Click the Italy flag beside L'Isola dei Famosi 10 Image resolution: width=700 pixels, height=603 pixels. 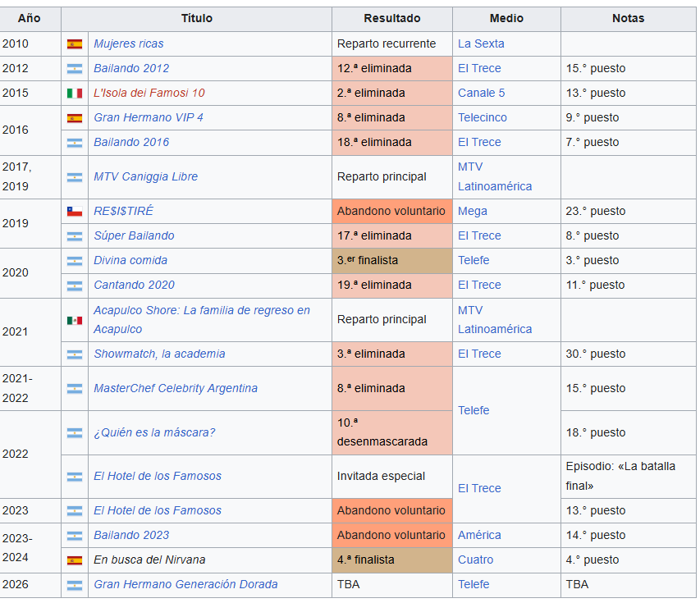pos(75,93)
